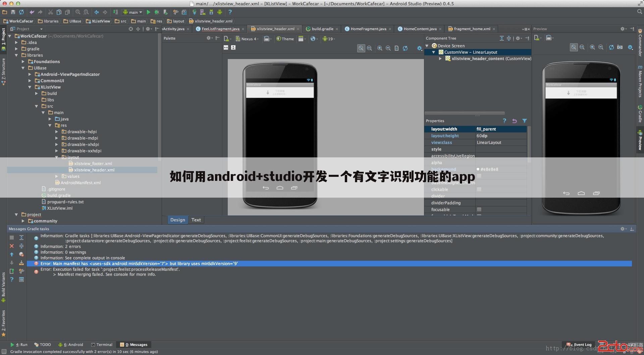Toggle the focusable property checkbox
The width and height of the screenshot is (644, 355).
click(479, 209)
